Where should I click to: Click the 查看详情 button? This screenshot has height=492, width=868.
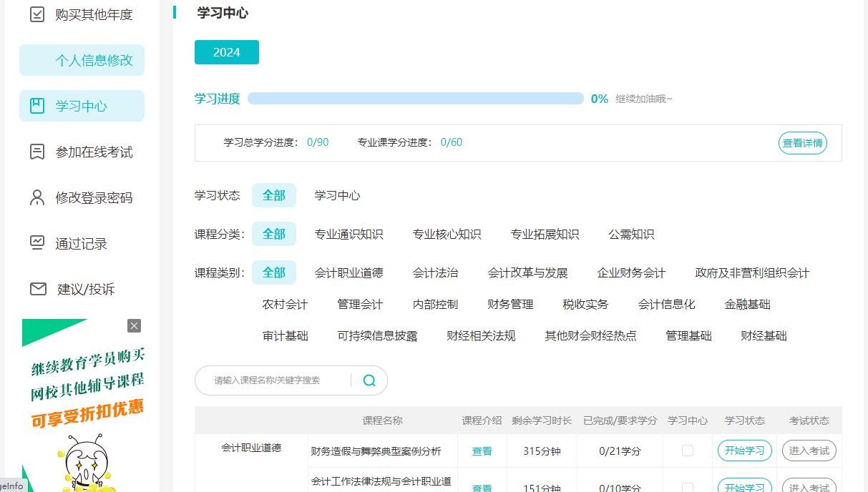point(802,143)
